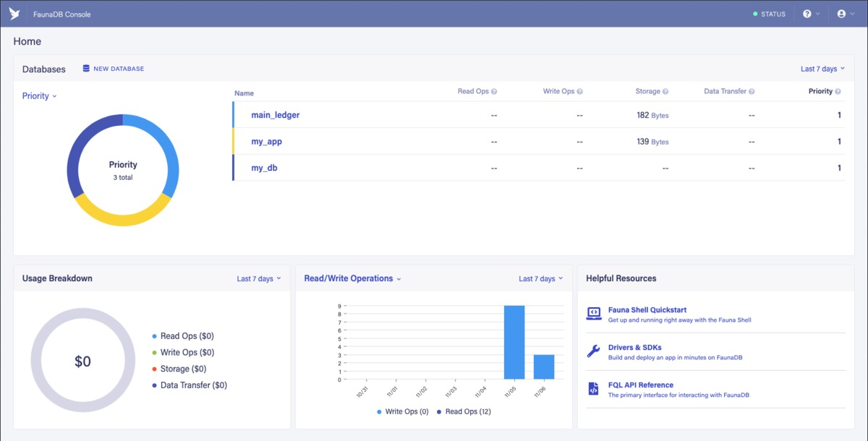Click the 182 Bytes storage value
The image size is (868, 441).
[652, 115]
